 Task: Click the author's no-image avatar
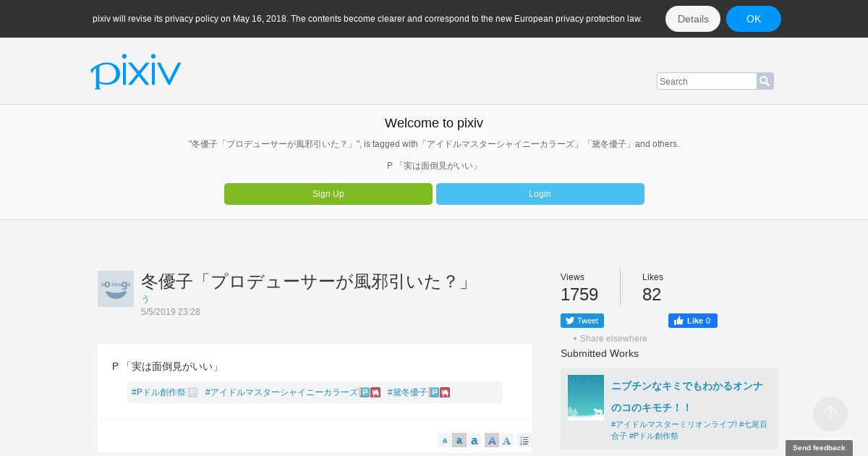(116, 289)
